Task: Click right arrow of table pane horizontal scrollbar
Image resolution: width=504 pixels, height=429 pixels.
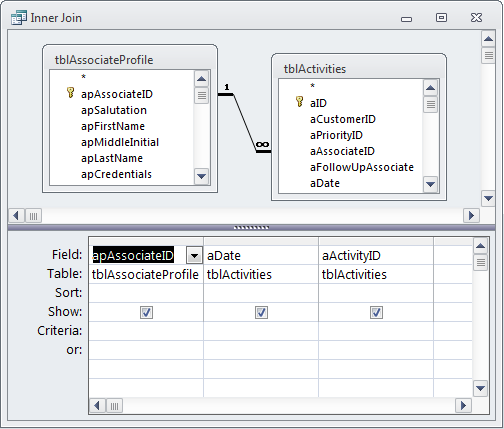Action: click(x=471, y=216)
